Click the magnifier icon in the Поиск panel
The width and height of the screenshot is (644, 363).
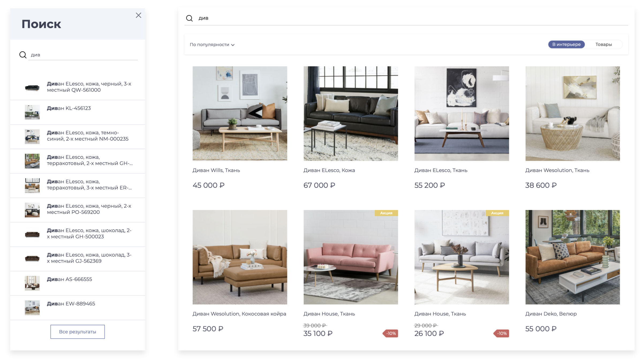[x=23, y=55]
